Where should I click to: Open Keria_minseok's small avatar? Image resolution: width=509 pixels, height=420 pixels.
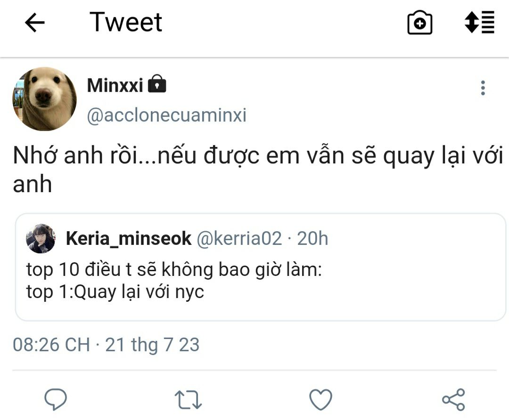[41, 239]
